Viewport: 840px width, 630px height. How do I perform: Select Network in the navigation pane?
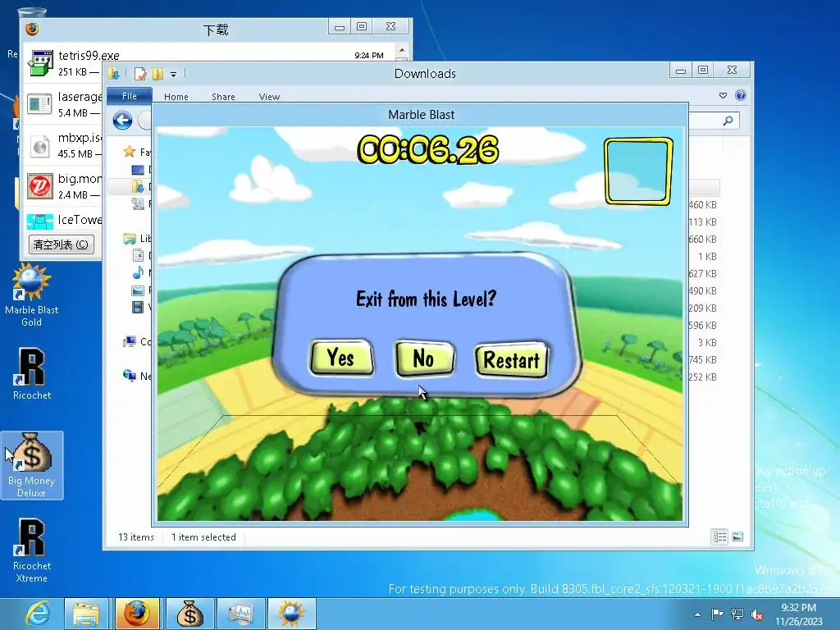pos(137,376)
